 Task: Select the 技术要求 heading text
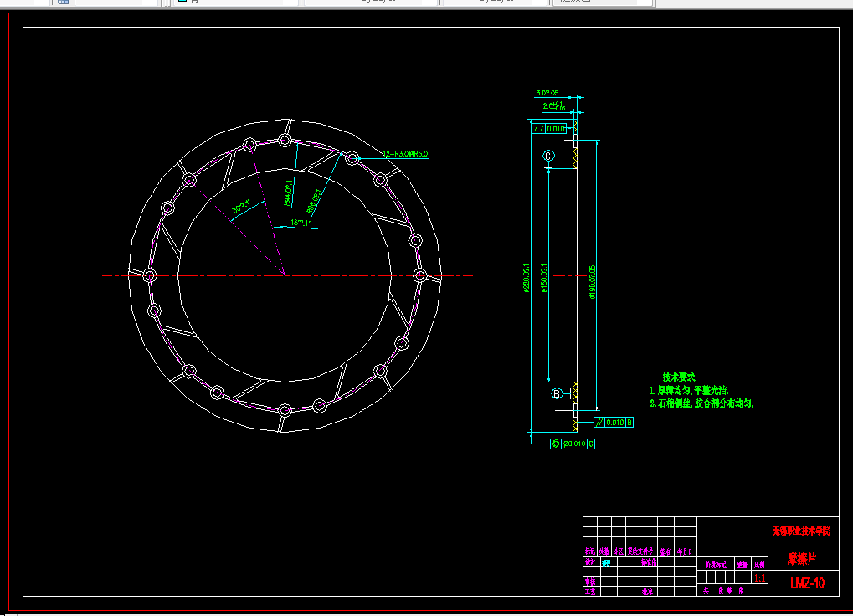coord(679,377)
